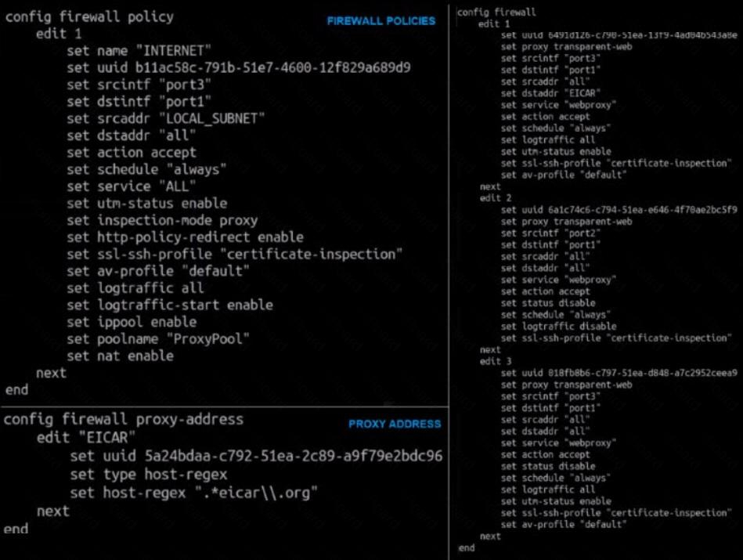Click the 'set logtraffic disable' line
743x560 pixels.
(x=559, y=327)
